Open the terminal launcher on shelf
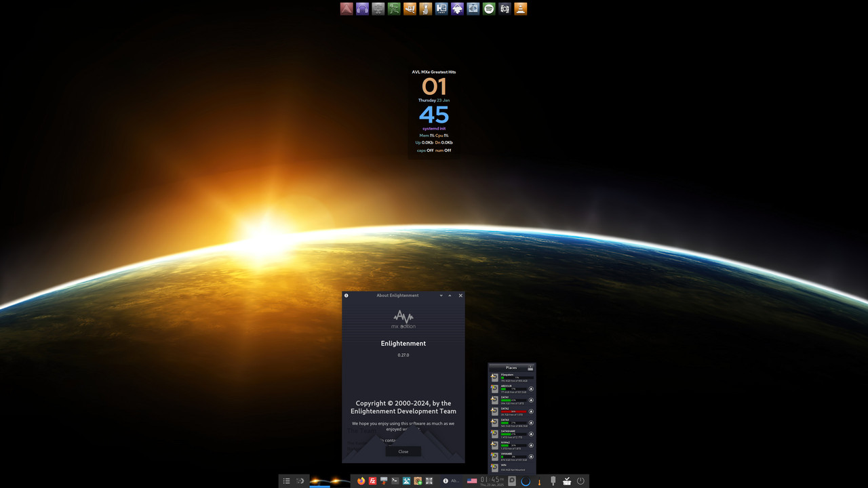 395,481
